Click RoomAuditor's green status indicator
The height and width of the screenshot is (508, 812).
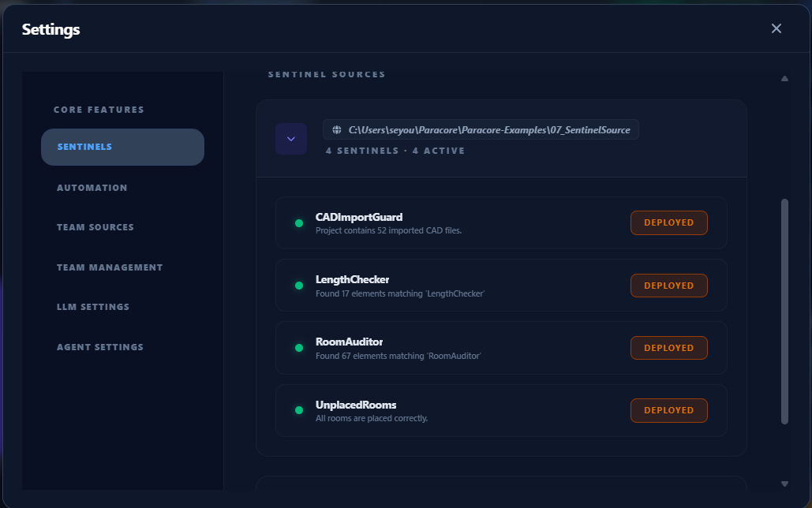coord(298,348)
